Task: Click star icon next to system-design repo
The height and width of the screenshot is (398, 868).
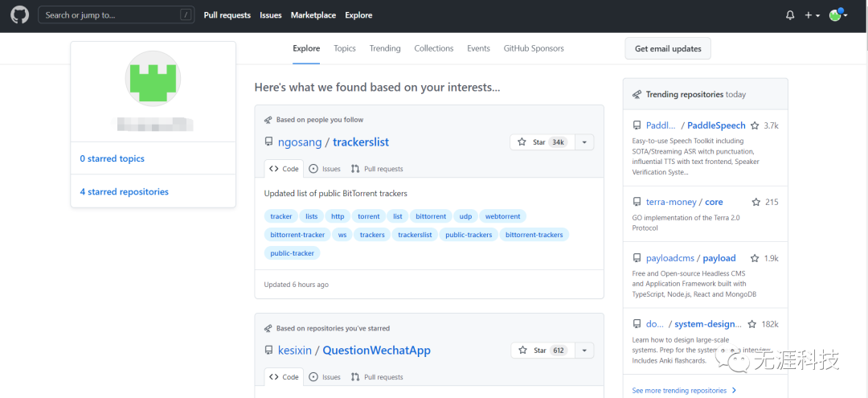Action: pos(751,324)
